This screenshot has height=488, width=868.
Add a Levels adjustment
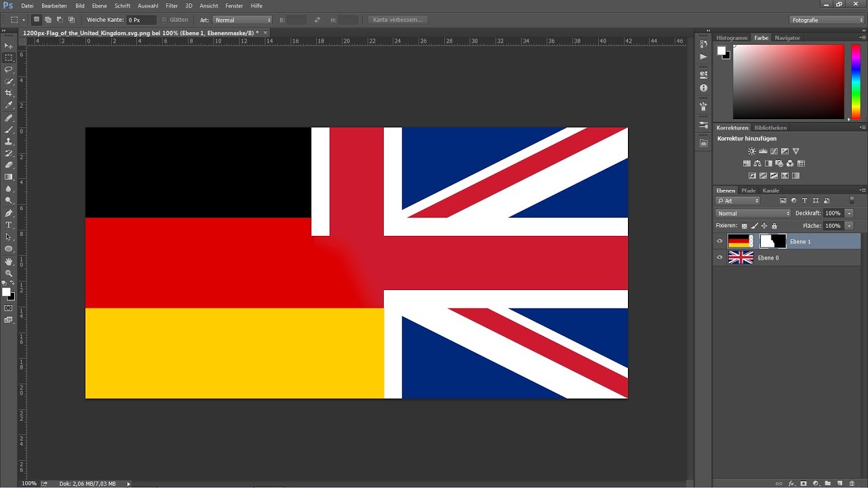tap(763, 151)
